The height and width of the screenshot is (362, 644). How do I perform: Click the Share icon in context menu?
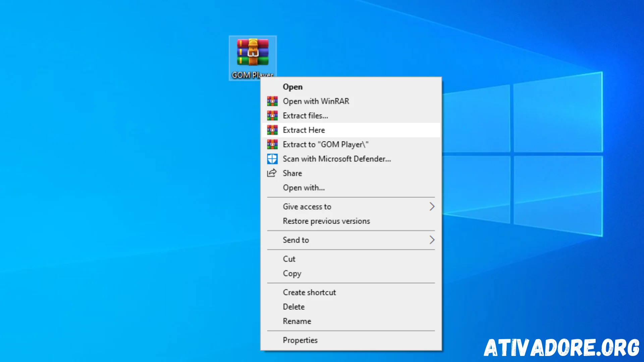272,173
